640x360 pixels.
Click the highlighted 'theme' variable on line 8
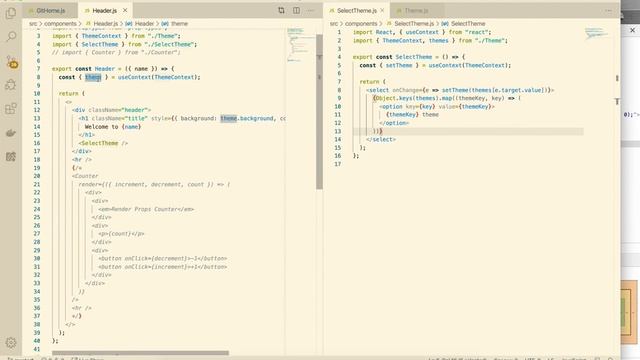coord(93,77)
